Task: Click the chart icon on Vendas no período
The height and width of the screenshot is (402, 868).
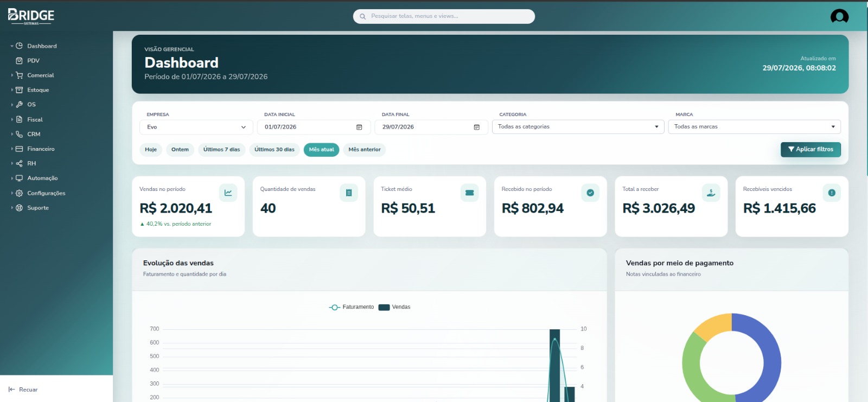Action: point(228,193)
